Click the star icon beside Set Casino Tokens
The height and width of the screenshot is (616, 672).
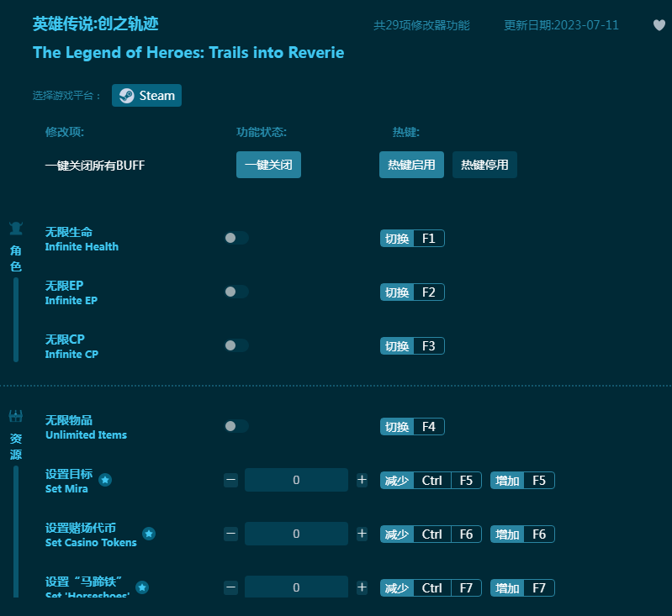tap(149, 534)
